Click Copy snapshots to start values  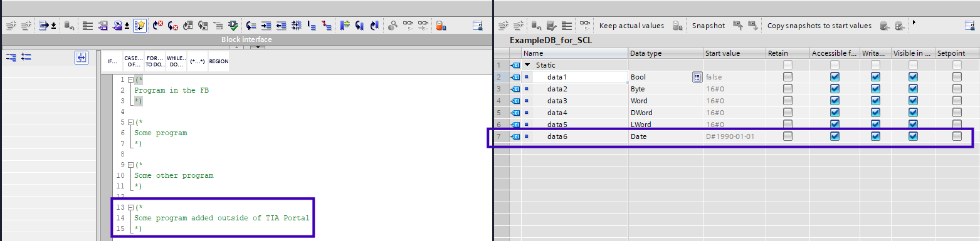819,26
